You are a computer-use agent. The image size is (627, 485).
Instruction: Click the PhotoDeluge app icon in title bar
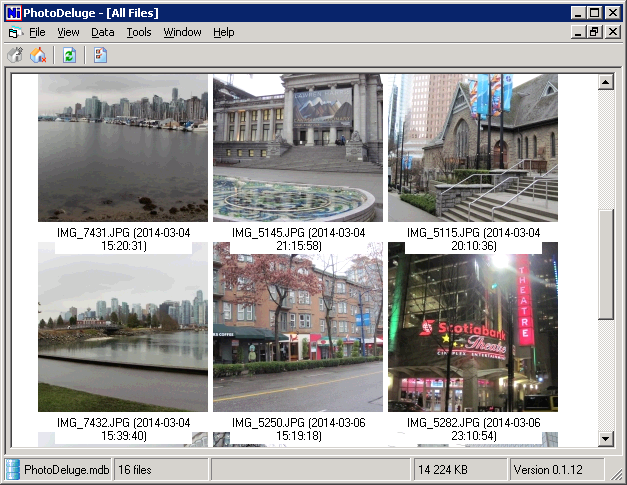tap(13, 13)
